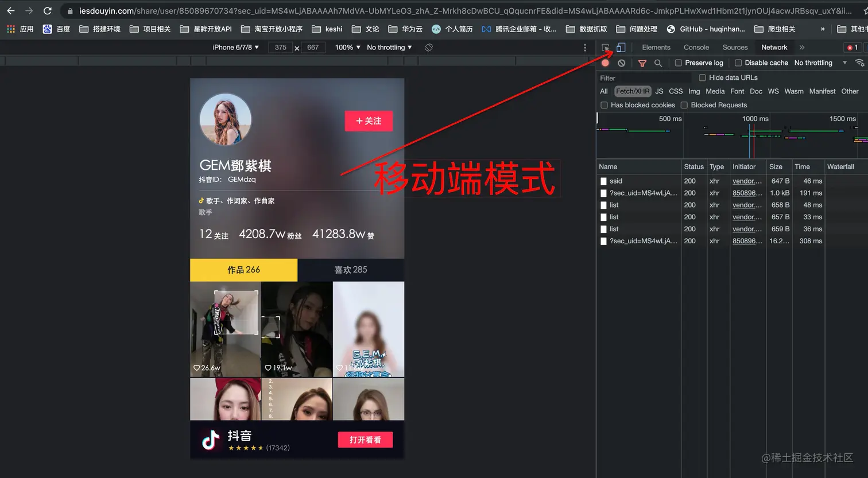Image resolution: width=868 pixels, height=478 pixels.
Task: Check Has blocked cookies
Action: click(x=604, y=105)
